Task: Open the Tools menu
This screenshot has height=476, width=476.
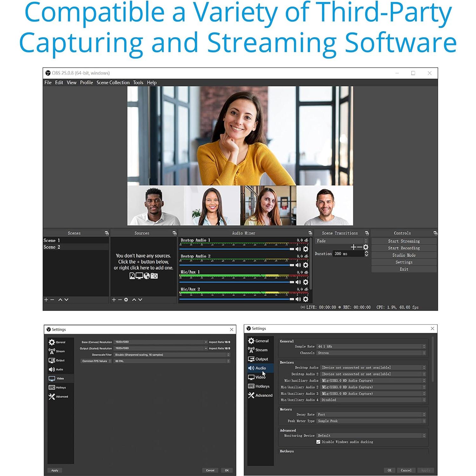Action: pos(138,83)
